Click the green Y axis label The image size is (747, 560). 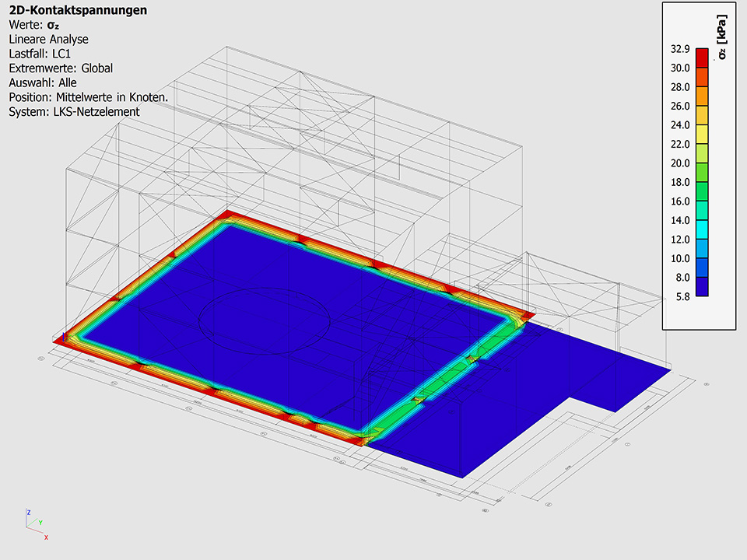tap(40, 523)
